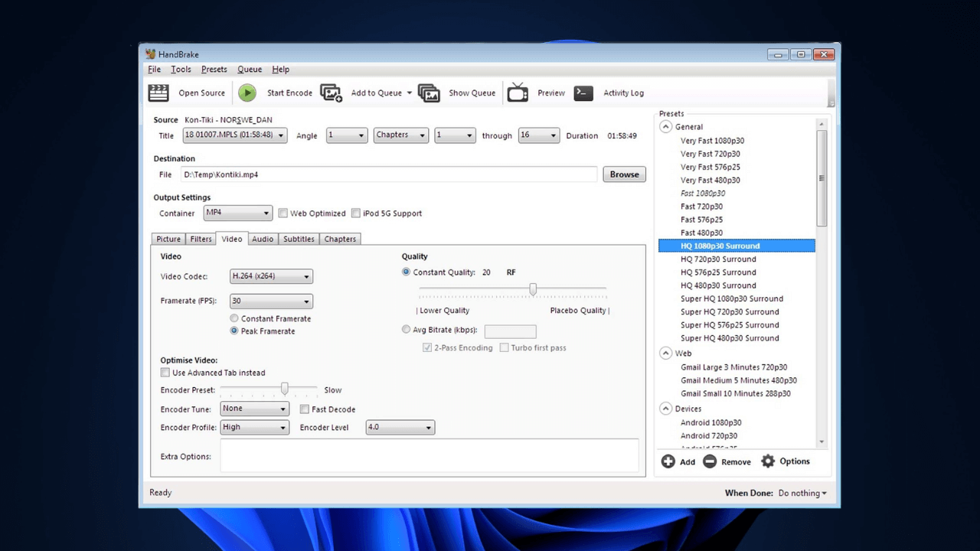Open the Framerate (FPS) dropdown
980x551 pixels.
[x=271, y=302]
